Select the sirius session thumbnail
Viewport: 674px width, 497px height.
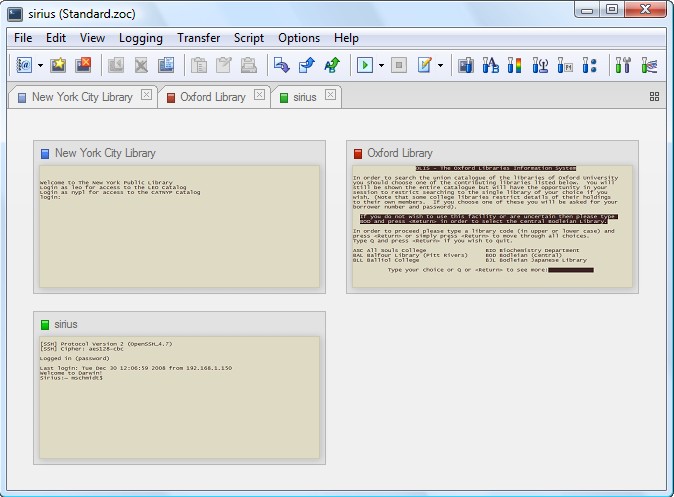click(179, 388)
